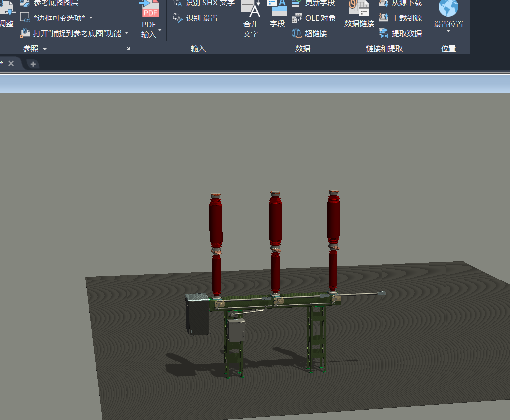510x420 pixels.
Task: Click the 位置 panel title
Action: pyautogui.click(x=448, y=49)
